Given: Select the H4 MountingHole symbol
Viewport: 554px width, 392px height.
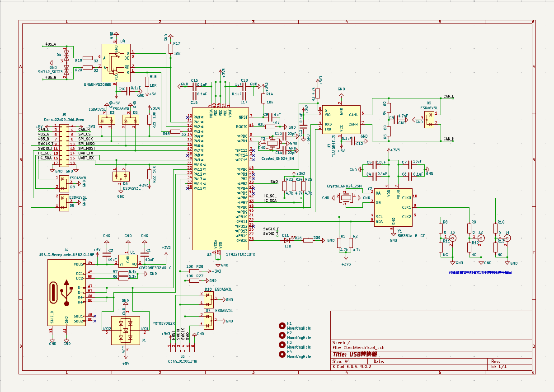Looking at the screenshot, I should click(x=283, y=354).
